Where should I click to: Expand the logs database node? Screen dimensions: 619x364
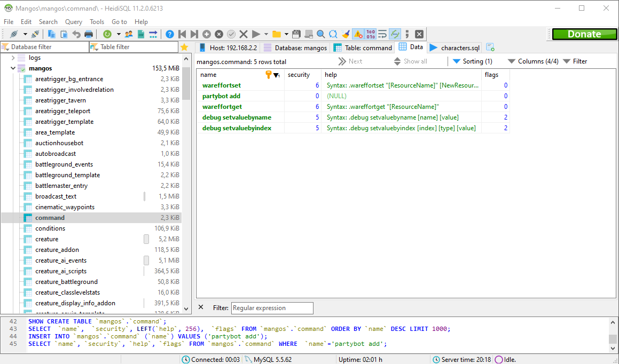[x=13, y=58]
